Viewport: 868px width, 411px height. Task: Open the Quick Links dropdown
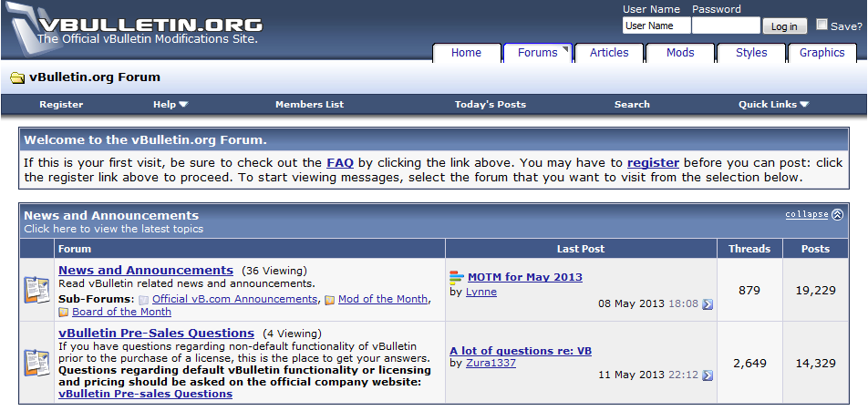coord(773,104)
